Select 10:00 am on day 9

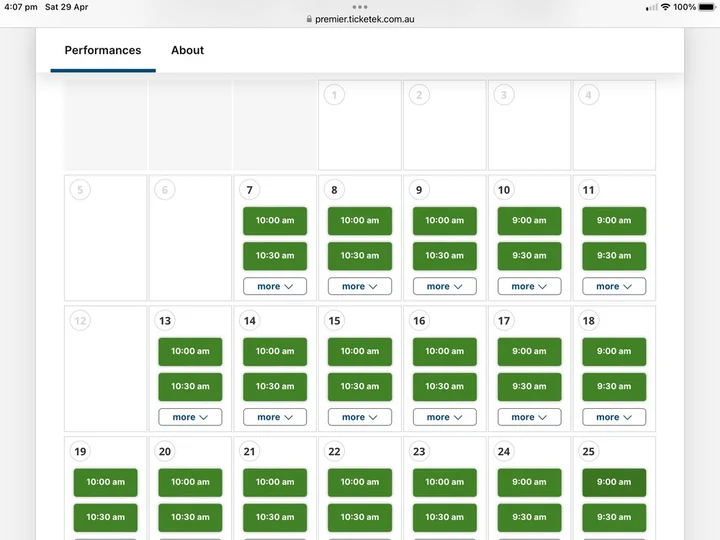444,220
